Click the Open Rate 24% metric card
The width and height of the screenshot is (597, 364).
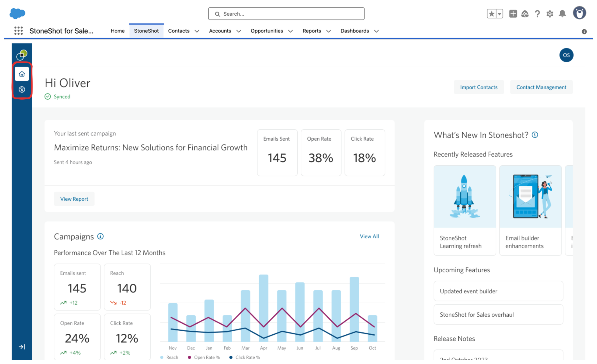pyautogui.click(x=77, y=337)
